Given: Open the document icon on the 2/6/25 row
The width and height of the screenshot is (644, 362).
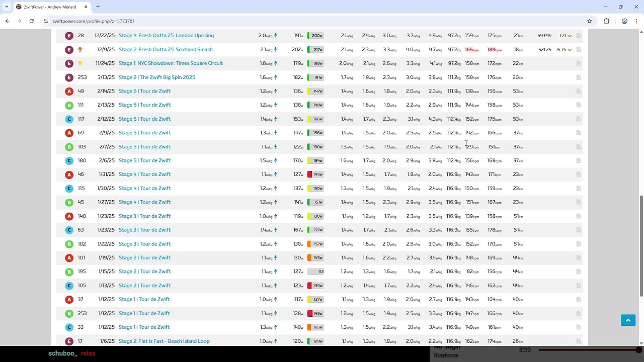Looking at the screenshot, I should pyautogui.click(x=579, y=161).
